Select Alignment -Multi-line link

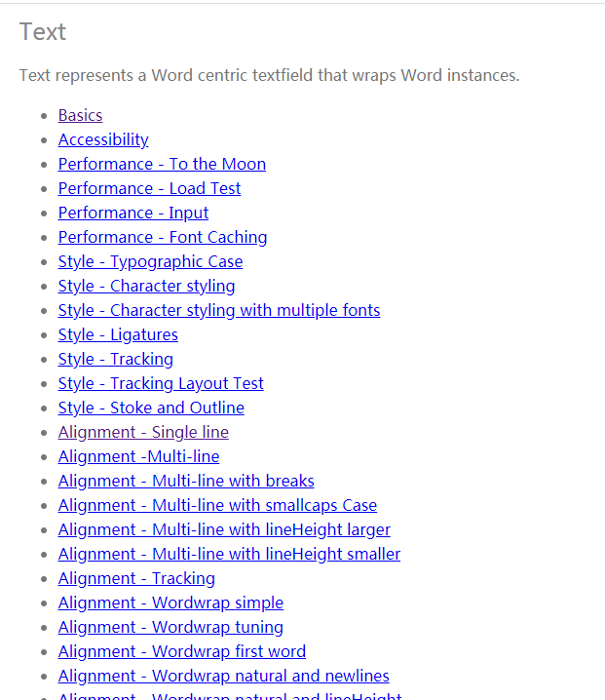pyautogui.click(x=138, y=456)
